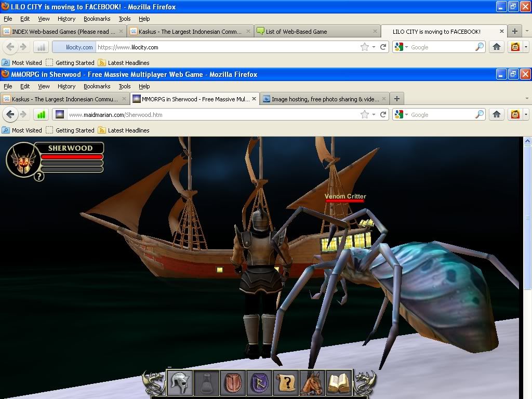Image resolution: width=532 pixels, height=399 pixels.
Task: Open the leather shield icon in hotbar
Action: (233, 383)
